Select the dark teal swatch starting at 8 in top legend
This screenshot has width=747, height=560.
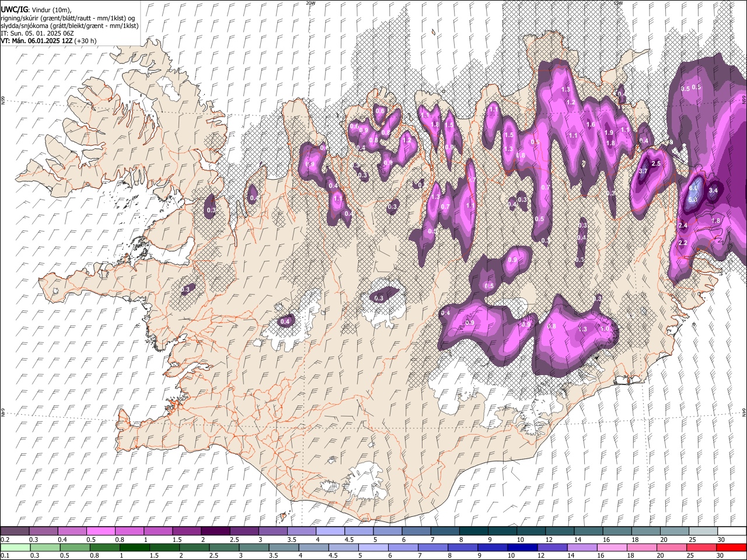(473, 531)
